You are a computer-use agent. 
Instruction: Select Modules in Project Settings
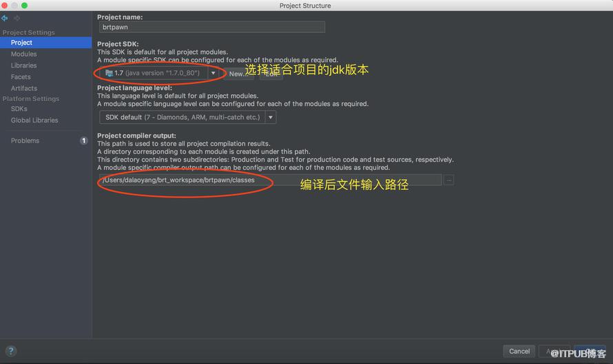pos(24,54)
